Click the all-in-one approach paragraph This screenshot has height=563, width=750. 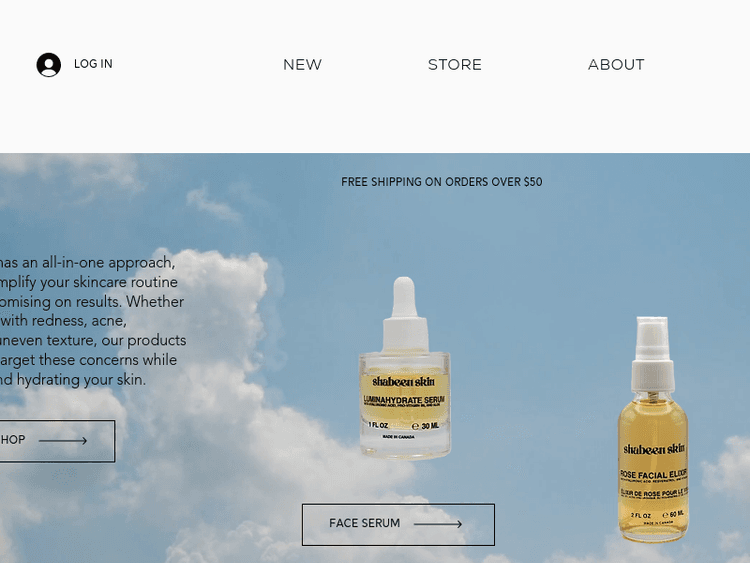93,321
